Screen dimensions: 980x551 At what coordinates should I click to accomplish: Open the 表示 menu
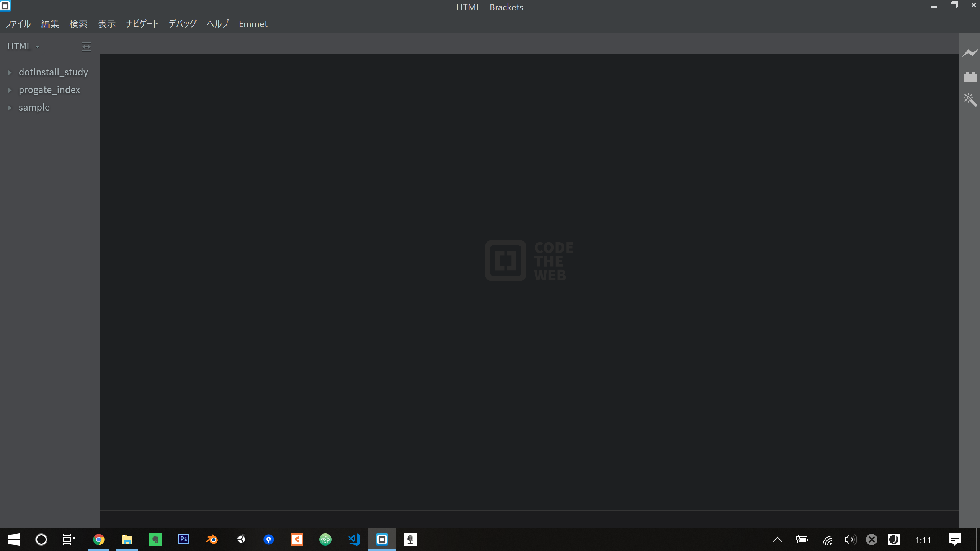tap(107, 24)
